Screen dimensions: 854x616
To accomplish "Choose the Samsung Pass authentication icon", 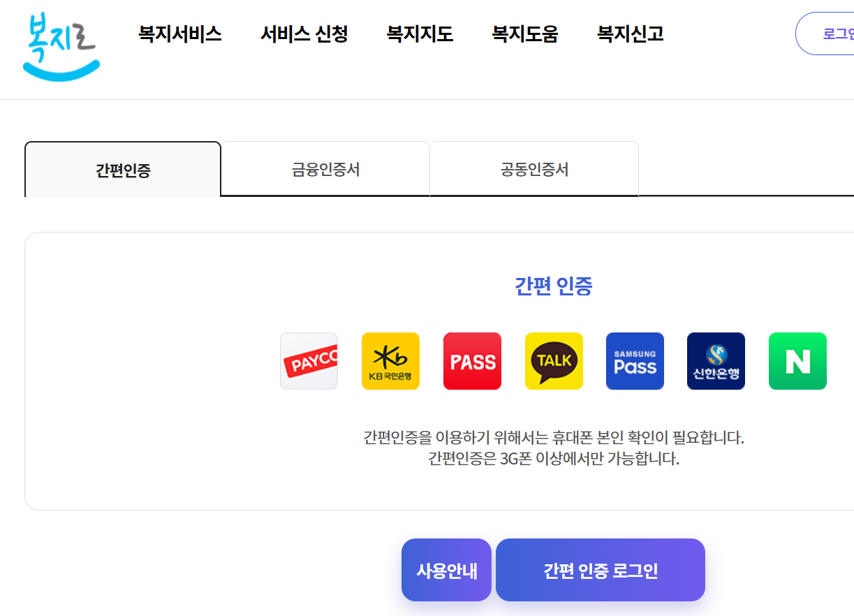I will tap(635, 361).
